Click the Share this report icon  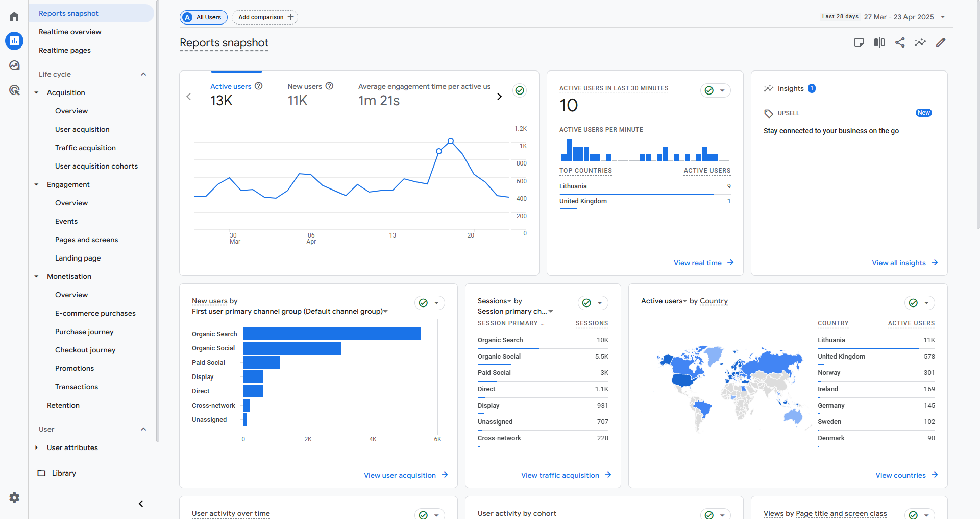coord(900,42)
